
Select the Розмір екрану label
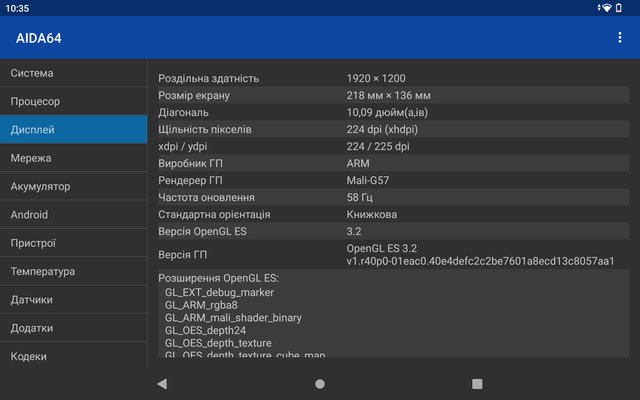point(194,96)
